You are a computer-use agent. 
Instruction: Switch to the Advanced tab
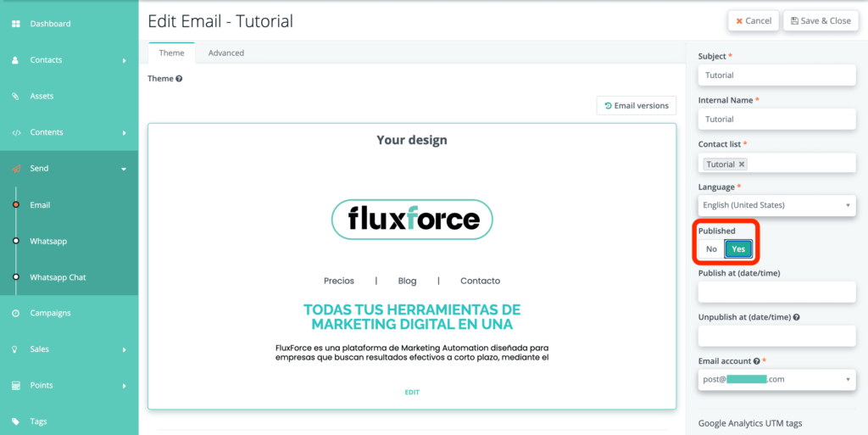(x=225, y=53)
